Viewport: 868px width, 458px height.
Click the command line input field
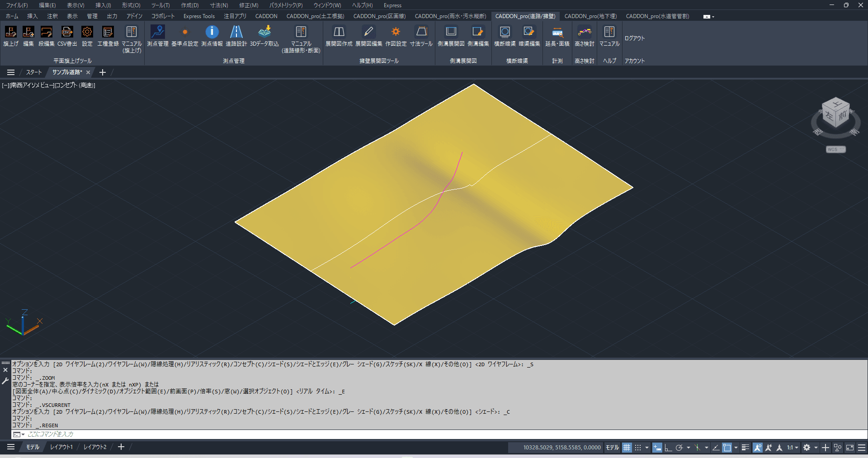[x=445, y=434]
